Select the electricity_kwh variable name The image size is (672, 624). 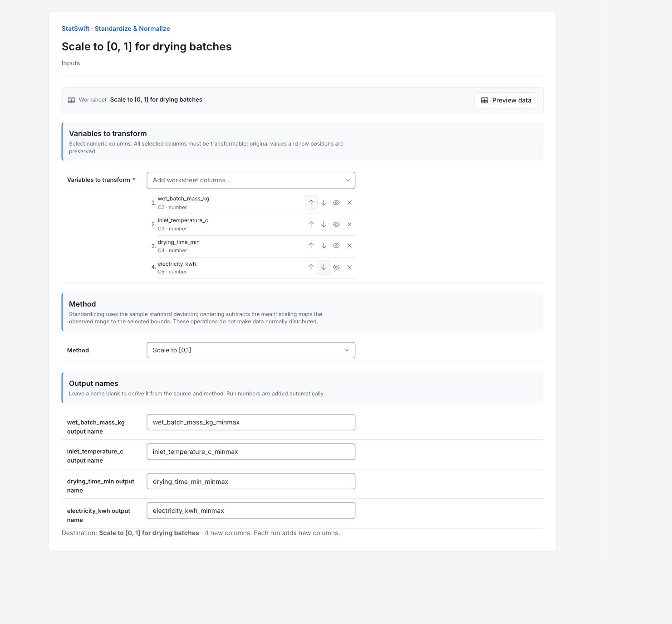[x=177, y=264]
